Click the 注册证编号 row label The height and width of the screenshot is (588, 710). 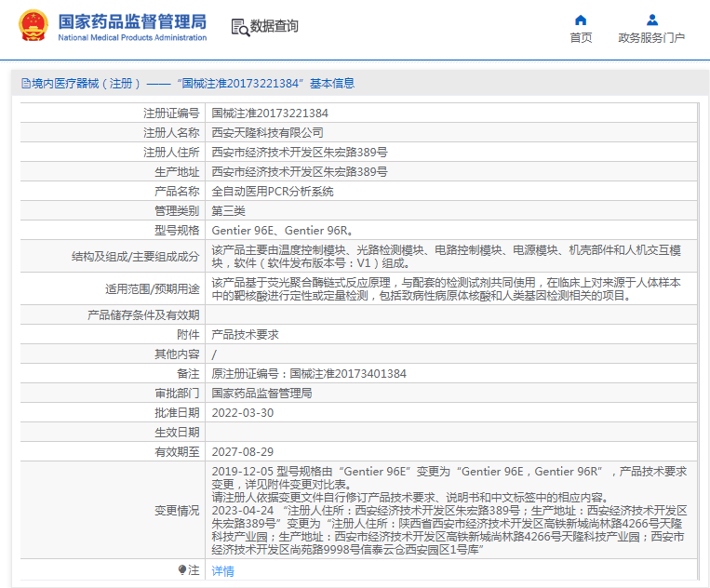(171, 114)
